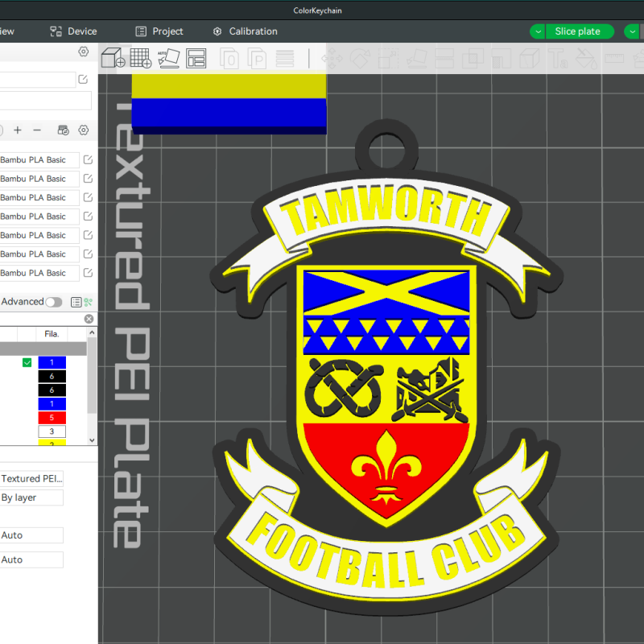Edit the first Bambu PLA Basic preset

click(x=88, y=159)
